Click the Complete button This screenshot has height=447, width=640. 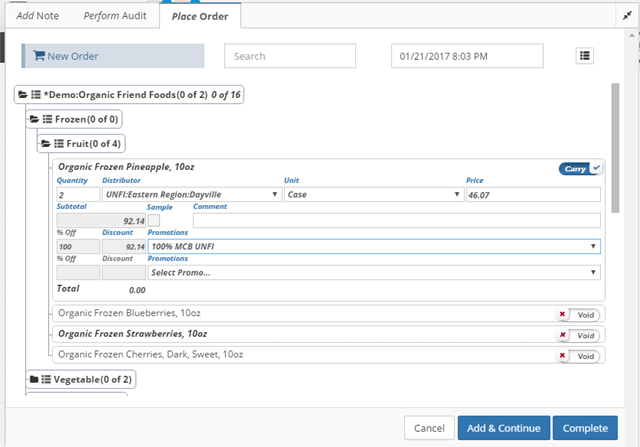point(585,428)
